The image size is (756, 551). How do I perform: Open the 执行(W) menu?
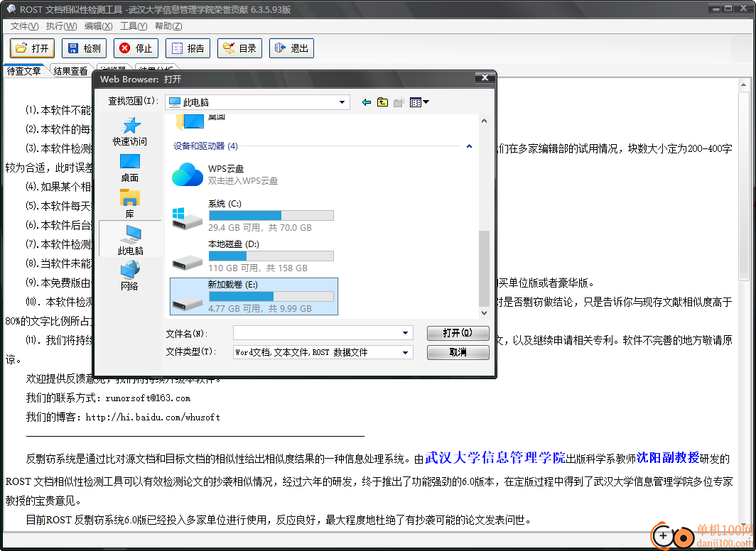pos(61,26)
